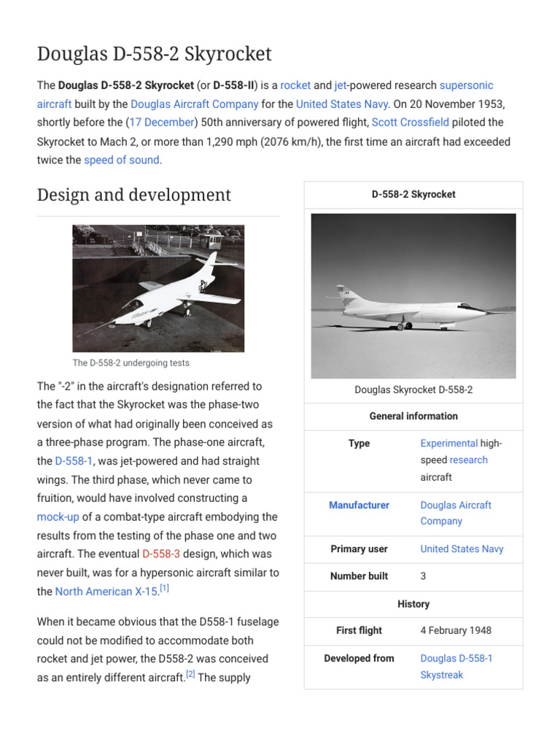560x747 pixels.
Task: Click the 'Douglas Aircraft Company' intro link
Action: pyautogui.click(x=194, y=104)
